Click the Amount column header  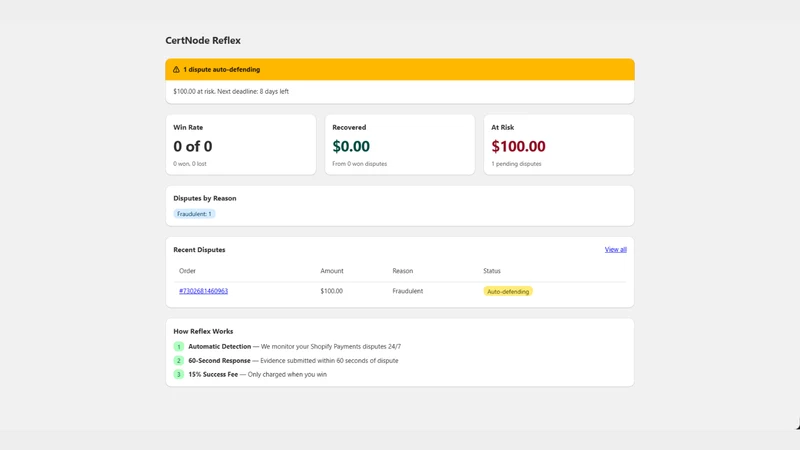pyautogui.click(x=332, y=271)
